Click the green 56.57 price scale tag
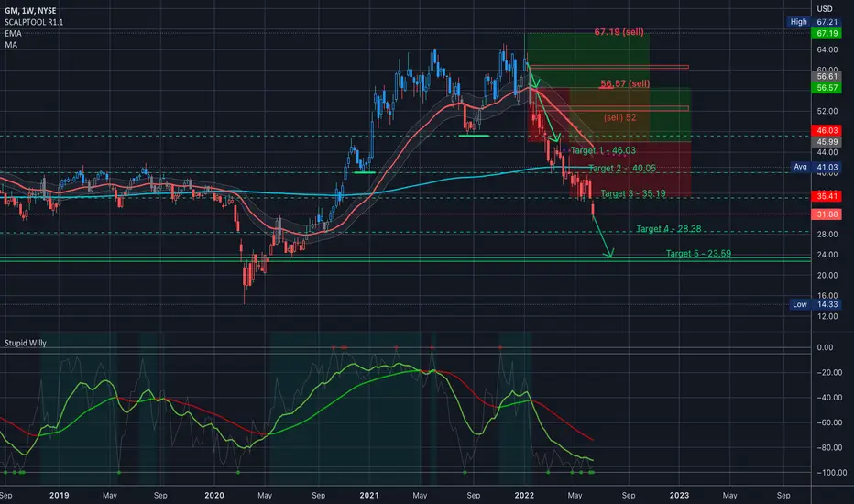Viewport: 854px width, 504px height. click(x=827, y=88)
